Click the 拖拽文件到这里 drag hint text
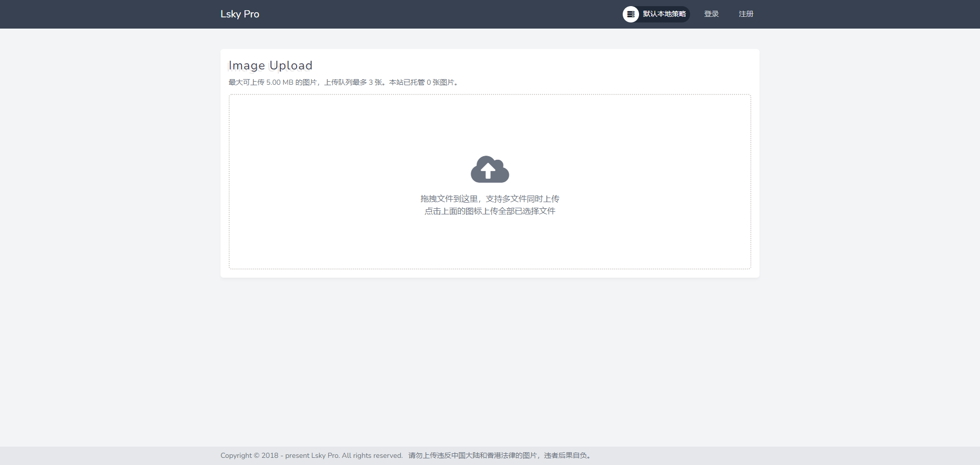This screenshot has height=465, width=980. coord(449,199)
